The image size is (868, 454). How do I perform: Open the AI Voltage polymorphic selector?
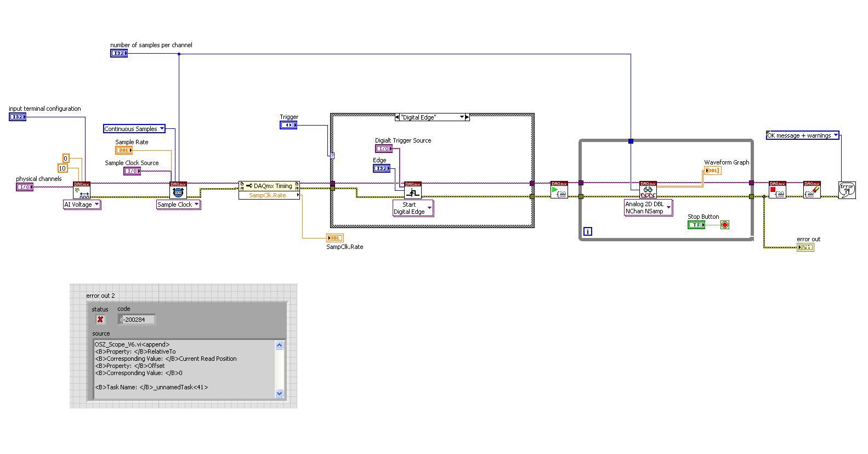(x=82, y=205)
